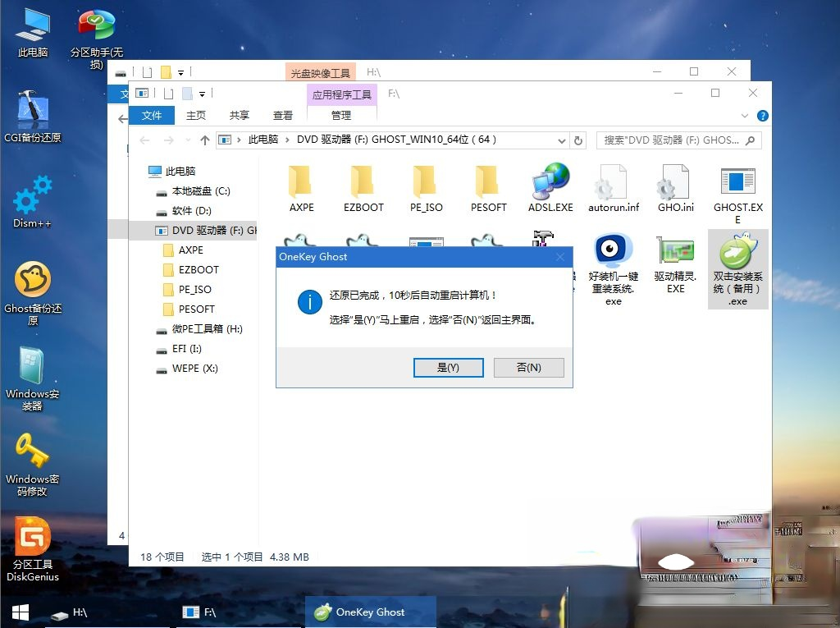Viewport: 840px width, 628px height.
Task: Launch 分区工具 DiskGenius desktop icon
Action: pos(32,549)
